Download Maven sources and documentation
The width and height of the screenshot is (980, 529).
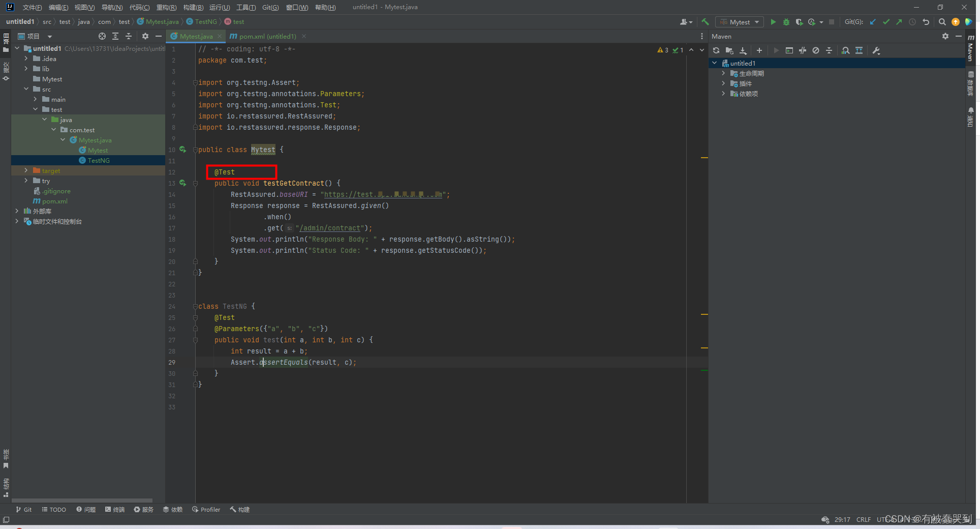(x=743, y=50)
